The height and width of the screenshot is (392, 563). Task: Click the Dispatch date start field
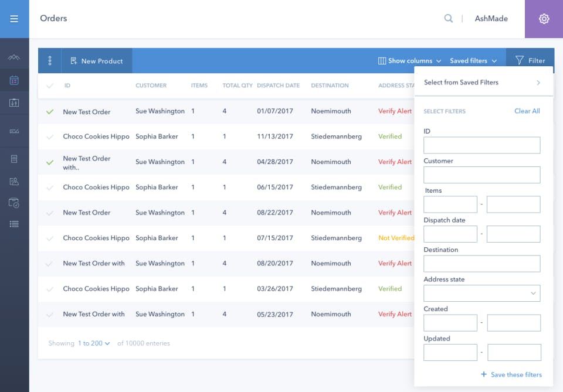(450, 234)
